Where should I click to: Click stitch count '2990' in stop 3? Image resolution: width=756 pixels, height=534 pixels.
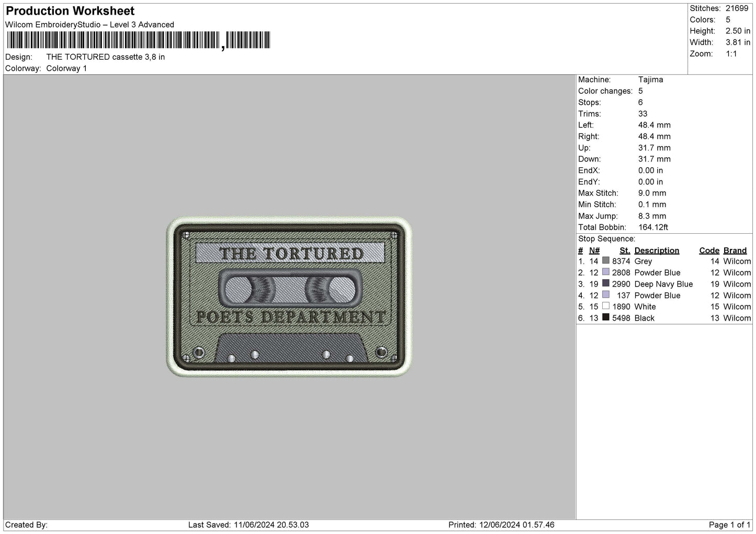pos(621,284)
